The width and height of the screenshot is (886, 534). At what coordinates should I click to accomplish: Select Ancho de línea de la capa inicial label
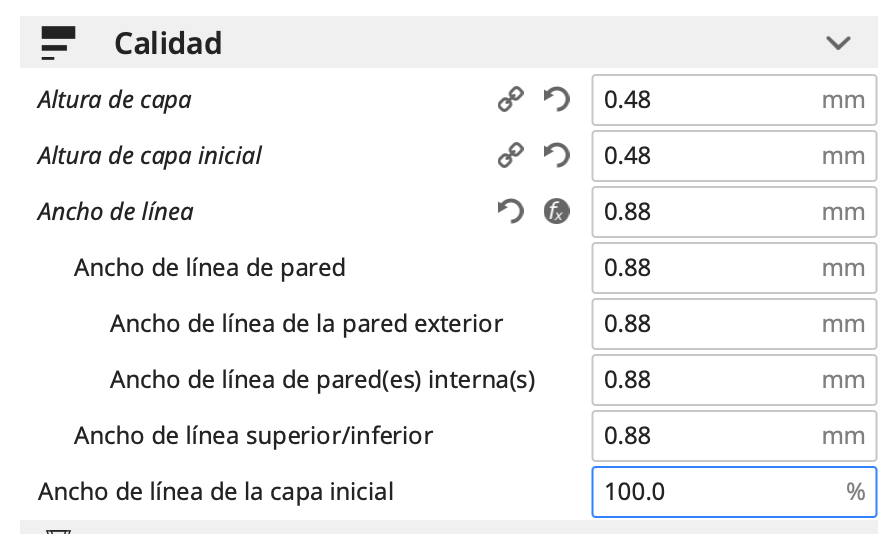point(216,492)
